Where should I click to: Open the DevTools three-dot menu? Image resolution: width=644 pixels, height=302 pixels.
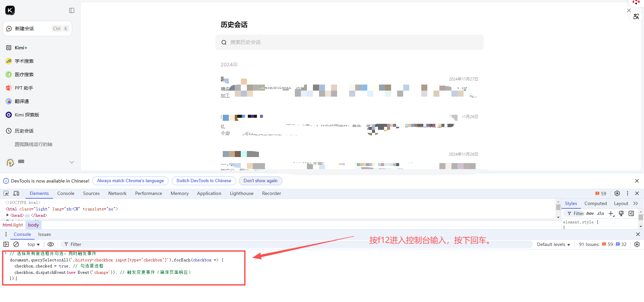pyautogui.click(x=628, y=193)
